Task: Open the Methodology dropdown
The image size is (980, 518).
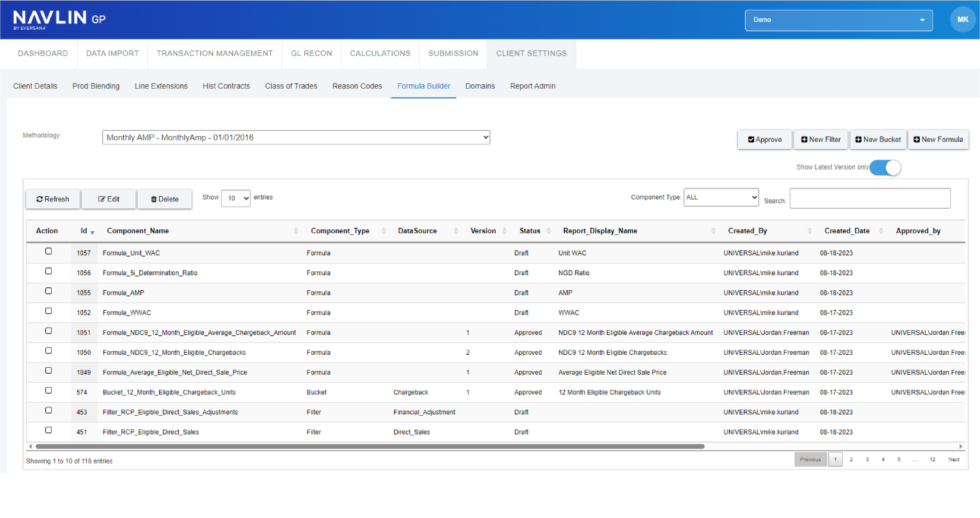Action: [296, 137]
